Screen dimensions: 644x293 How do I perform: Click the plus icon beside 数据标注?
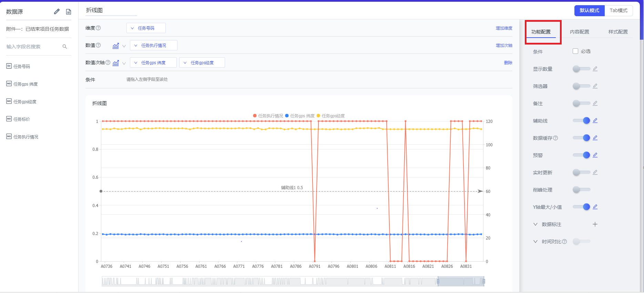click(x=595, y=224)
